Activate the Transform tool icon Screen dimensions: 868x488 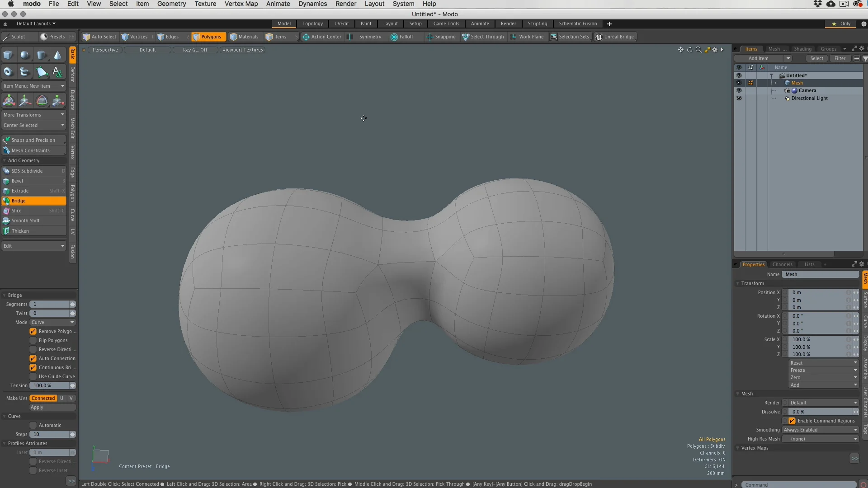point(9,100)
